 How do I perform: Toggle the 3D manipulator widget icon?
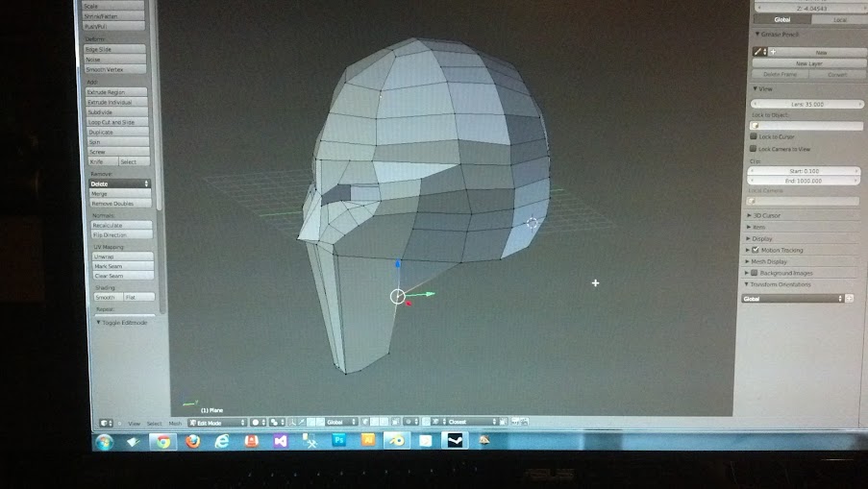click(x=293, y=422)
